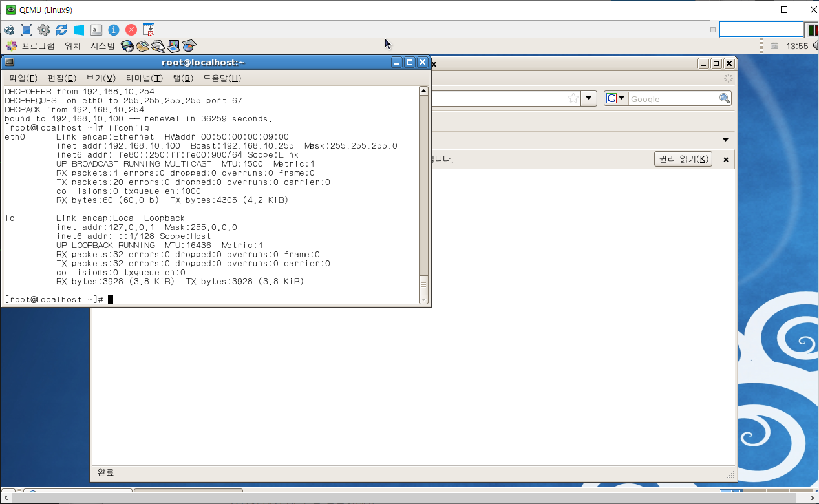Click terminal scrollbar up arrow
Screen dimensions: 819x504
click(x=424, y=90)
